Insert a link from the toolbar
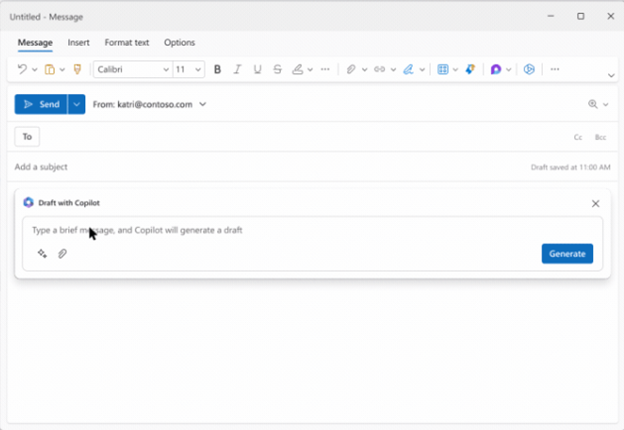The width and height of the screenshot is (624, 430). pos(379,70)
